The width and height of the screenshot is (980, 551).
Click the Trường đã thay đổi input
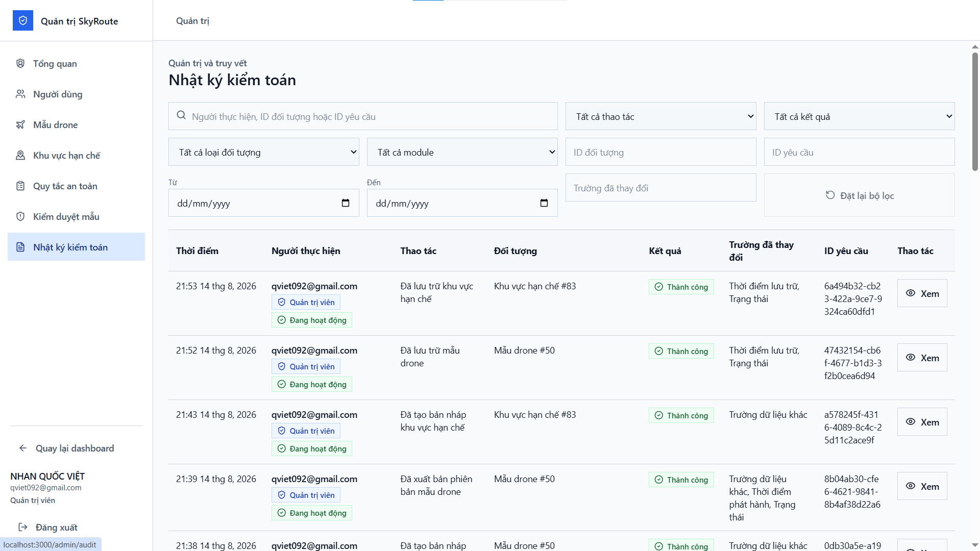(x=660, y=188)
